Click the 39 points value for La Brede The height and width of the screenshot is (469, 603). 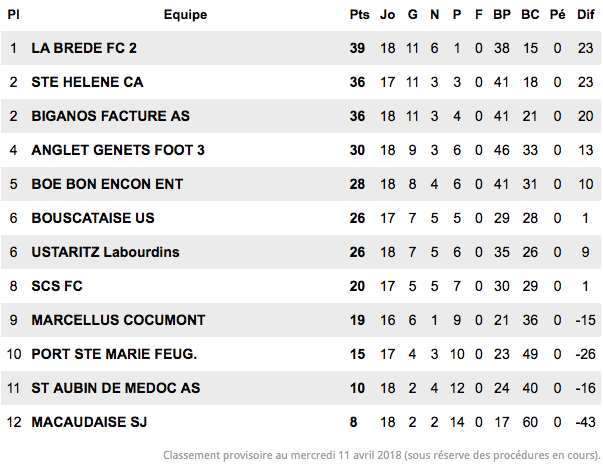coord(357,48)
